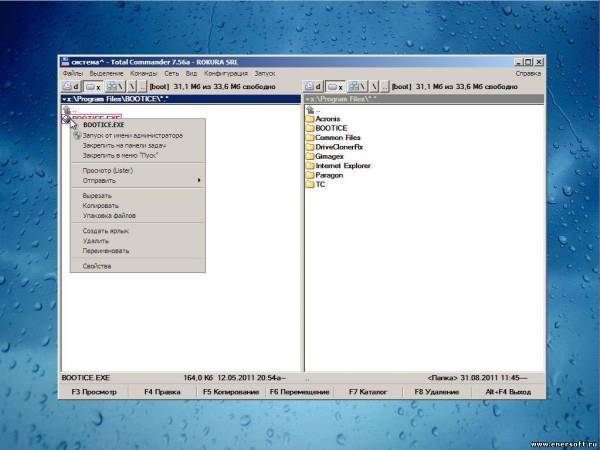Click right panel path x:\Program Files\*.*
This screenshot has width=600, height=450.
click(424, 99)
